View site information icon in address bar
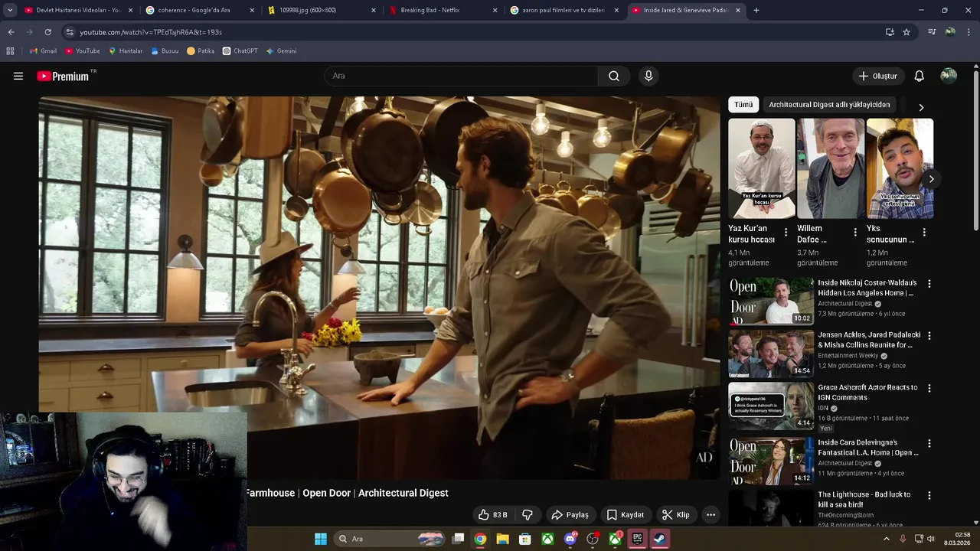 click(x=70, y=32)
